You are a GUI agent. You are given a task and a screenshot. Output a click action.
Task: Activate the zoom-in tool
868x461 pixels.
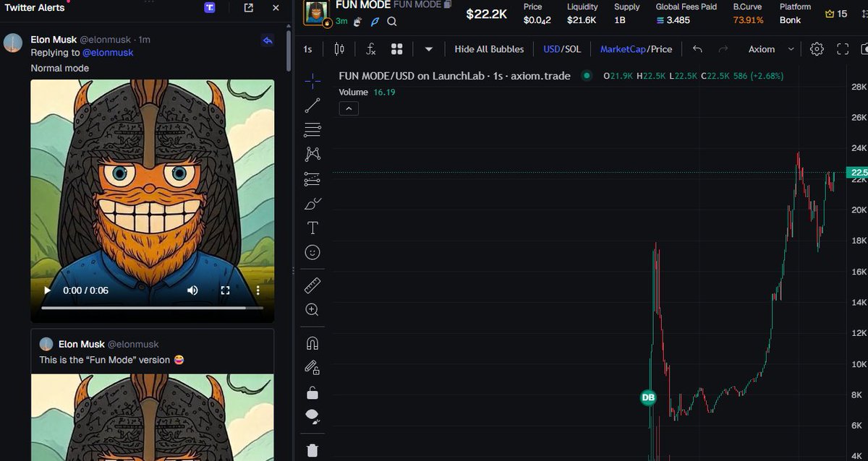[x=312, y=310]
